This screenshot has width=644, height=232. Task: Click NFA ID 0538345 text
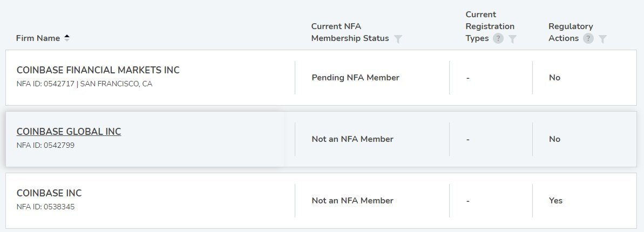click(x=45, y=207)
